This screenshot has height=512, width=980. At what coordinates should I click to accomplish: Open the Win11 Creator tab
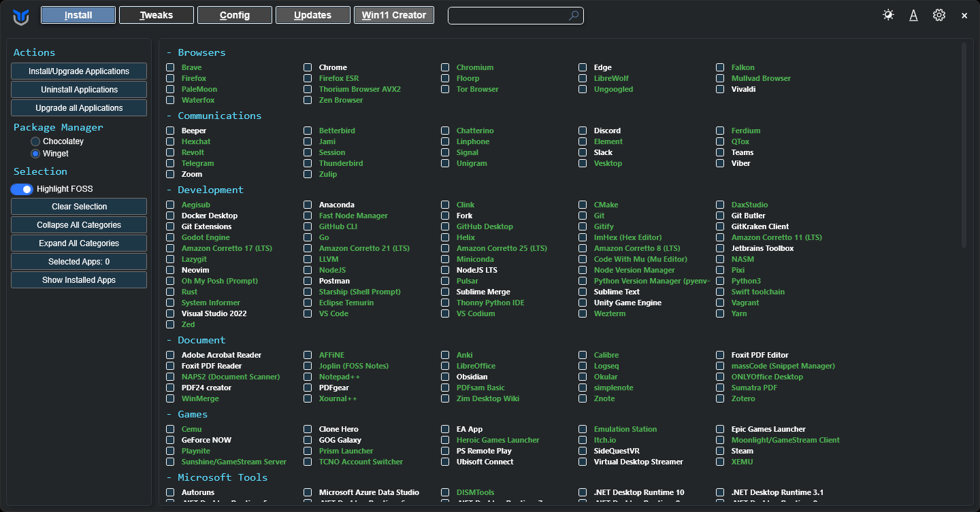pos(393,15)
